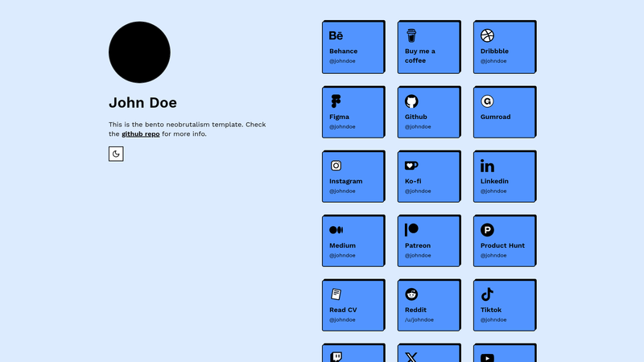Click the @johndoe handle under Product Hunt

(x=493, y=255)
